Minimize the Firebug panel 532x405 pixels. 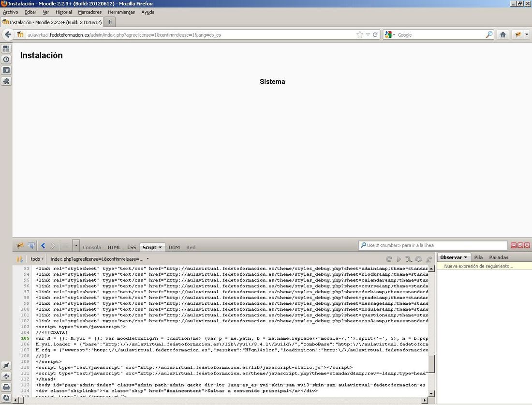pos(514,245)
